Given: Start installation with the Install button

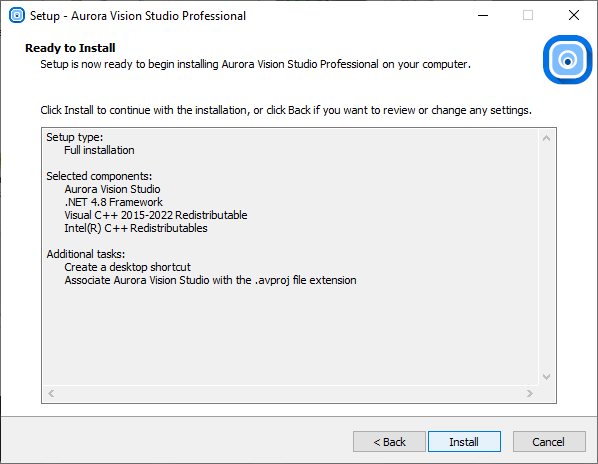Looking at the screenshot, I should (x=464, y=442).
